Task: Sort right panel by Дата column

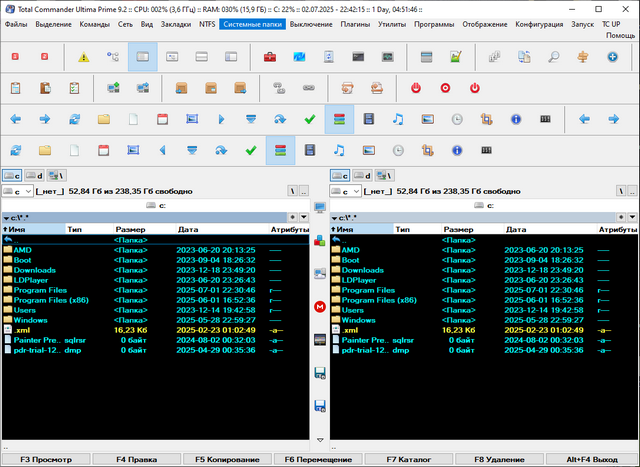Action: 551,229
